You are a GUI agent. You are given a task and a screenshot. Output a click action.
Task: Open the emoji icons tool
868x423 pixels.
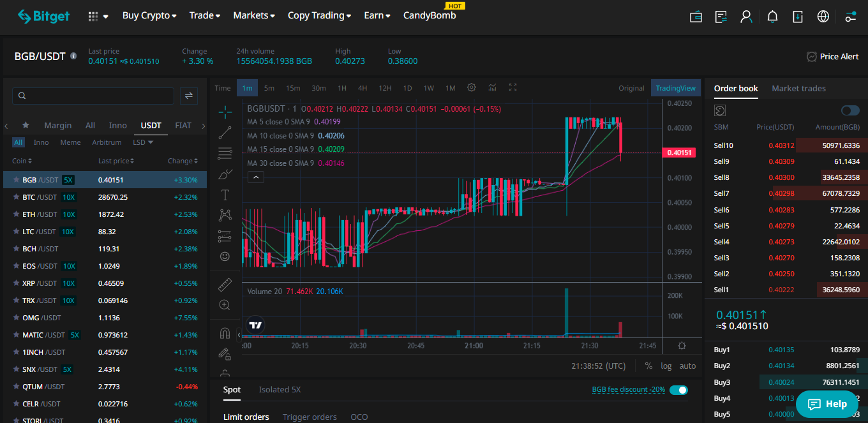[x=225, y=256]
